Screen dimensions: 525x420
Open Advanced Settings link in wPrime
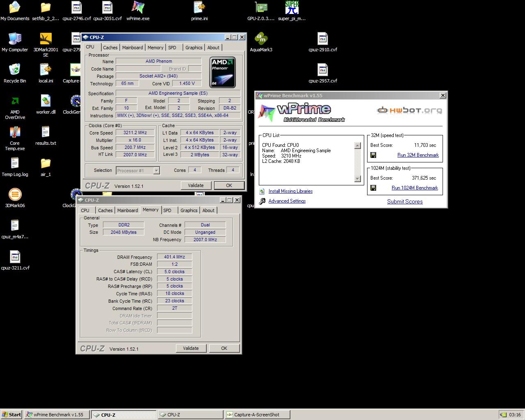point(287,201)
